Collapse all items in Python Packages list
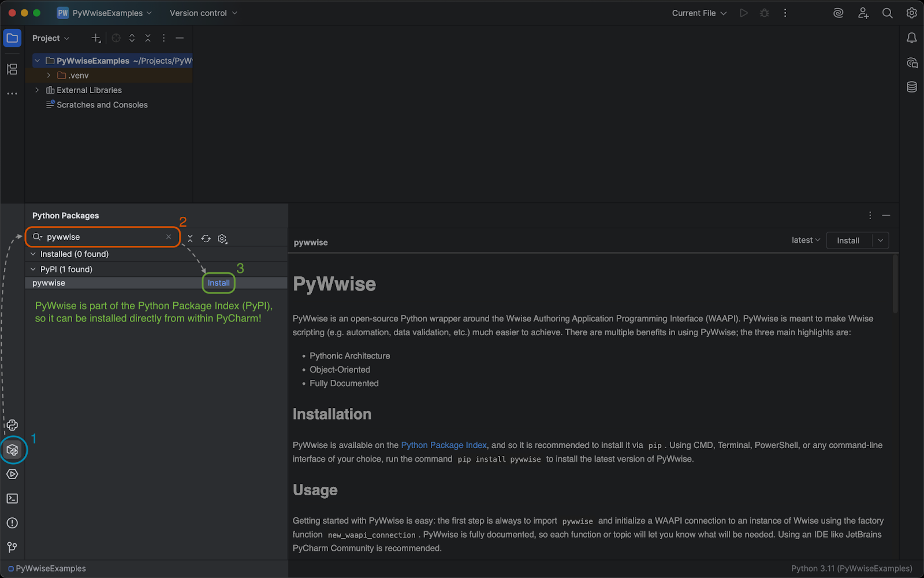Image resolution: width=924 pixels, height=578 pixels. 190,238
